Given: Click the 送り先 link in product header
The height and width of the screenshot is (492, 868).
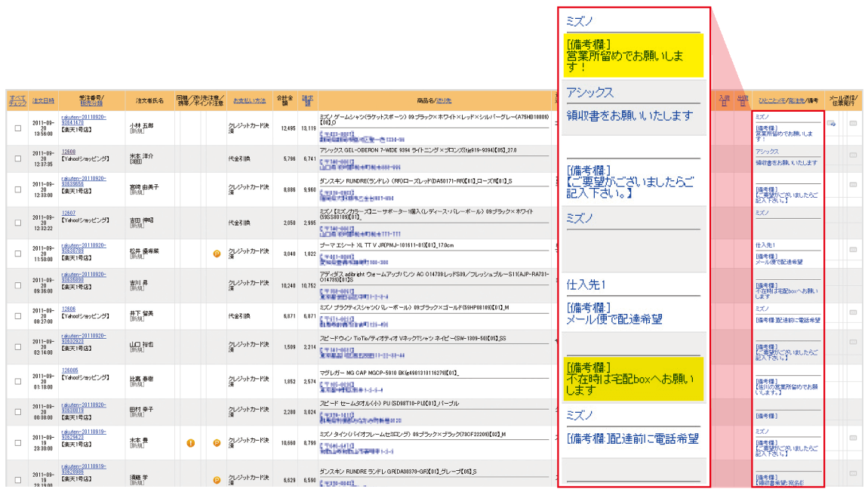Looking at the screenshot, I should 444,100.
